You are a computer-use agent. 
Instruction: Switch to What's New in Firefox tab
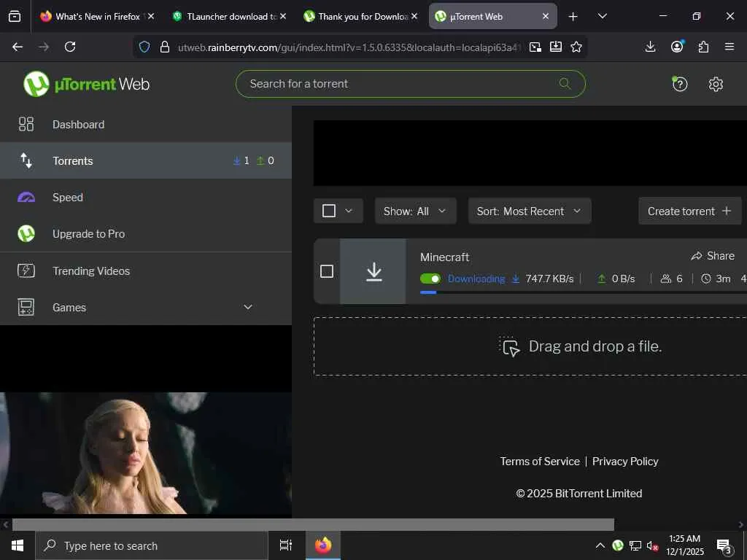click(98, 16)
